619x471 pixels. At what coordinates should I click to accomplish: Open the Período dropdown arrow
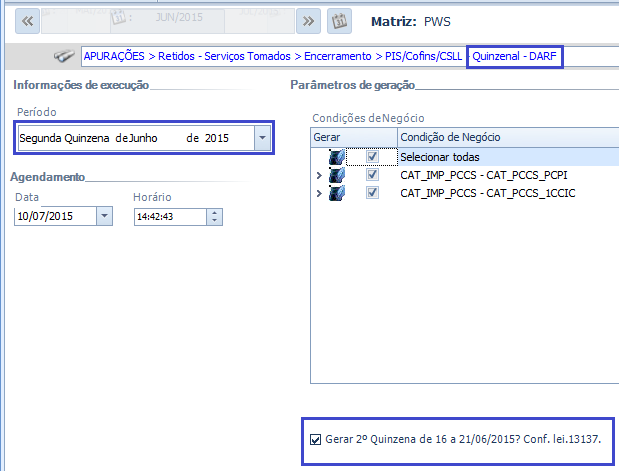coord(262,138)
